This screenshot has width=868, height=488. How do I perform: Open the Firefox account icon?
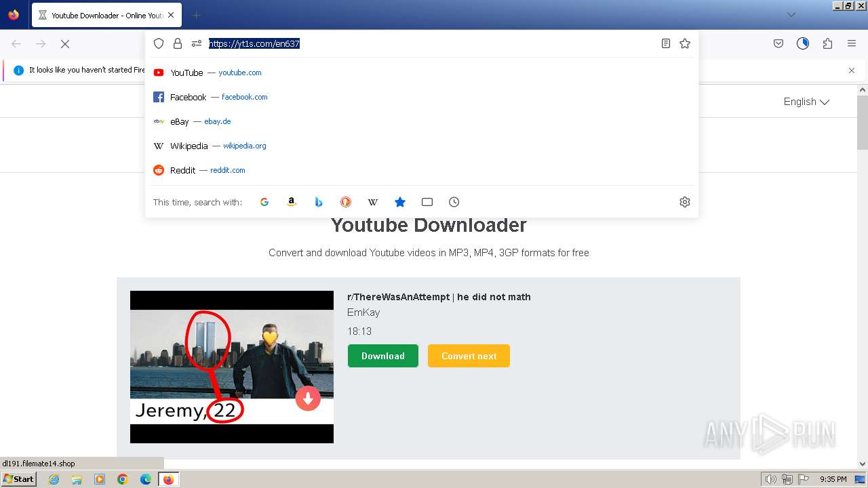tap(803, 43)
